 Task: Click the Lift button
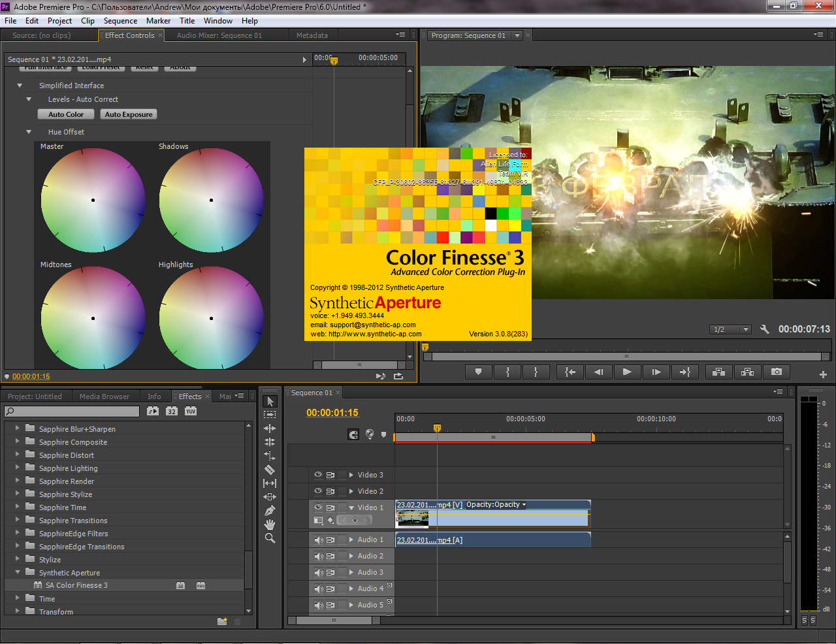point(718,372)
